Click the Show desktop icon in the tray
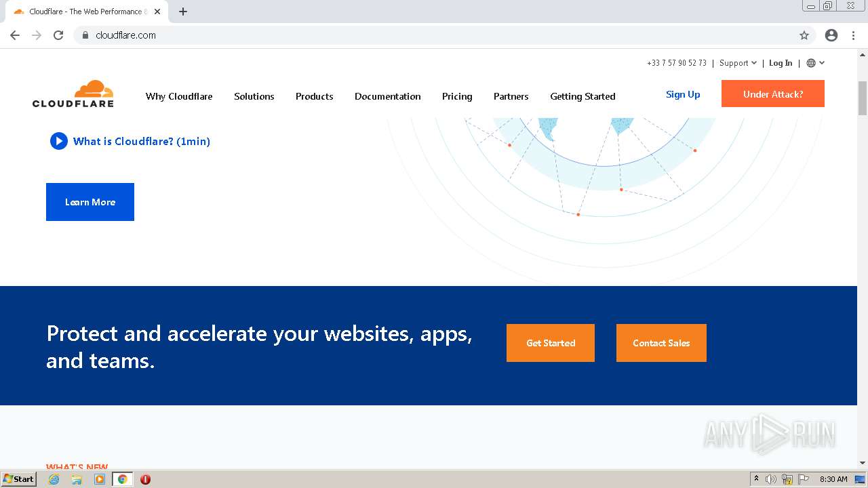Image resolution: width=868 pixels, height=488 pixels. pos(861,479)
